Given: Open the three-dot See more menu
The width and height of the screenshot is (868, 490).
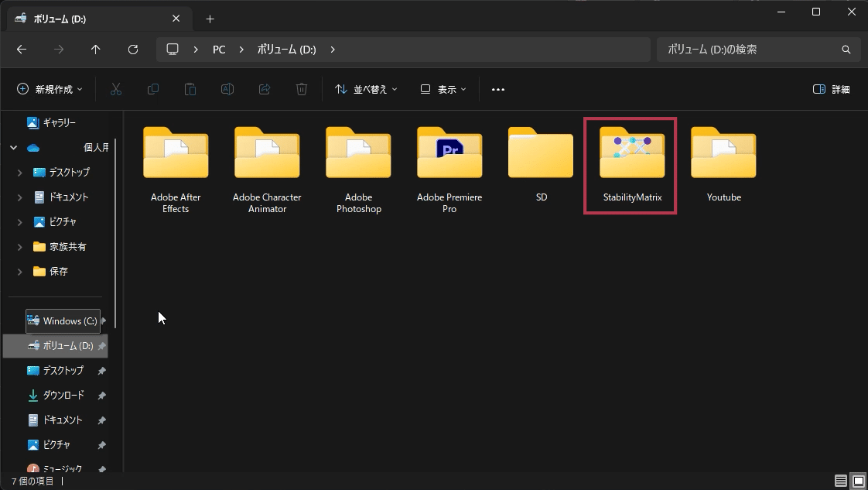Looking at the screenshot, I should tap(497, 89).
